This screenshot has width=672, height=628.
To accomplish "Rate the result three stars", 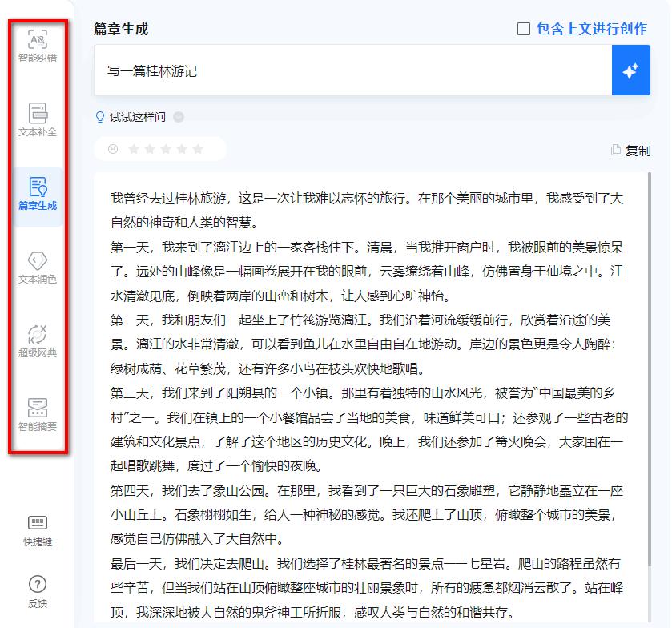I will tap(166, 149).
